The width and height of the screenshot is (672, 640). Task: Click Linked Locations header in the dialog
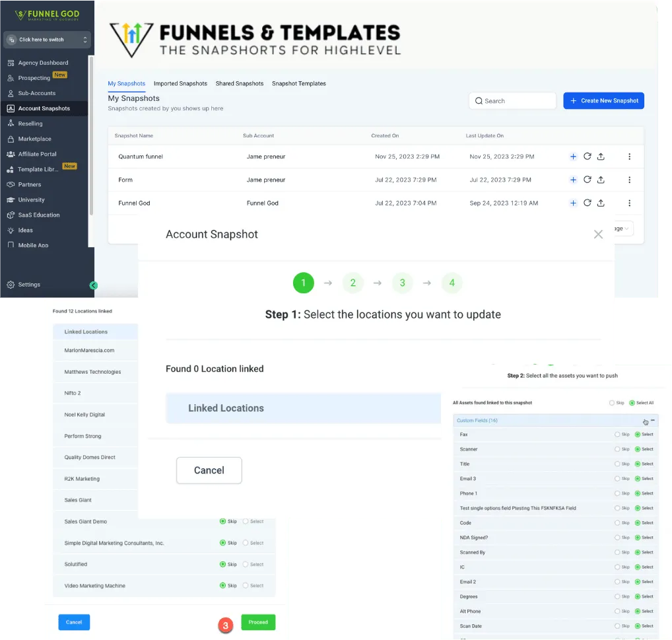(303, 408)
